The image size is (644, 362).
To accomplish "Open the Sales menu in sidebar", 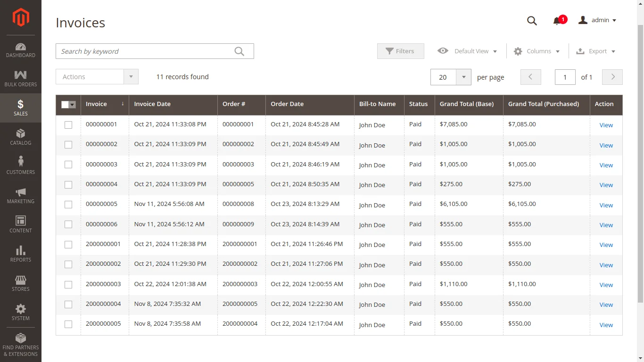I will coord(20,108).
